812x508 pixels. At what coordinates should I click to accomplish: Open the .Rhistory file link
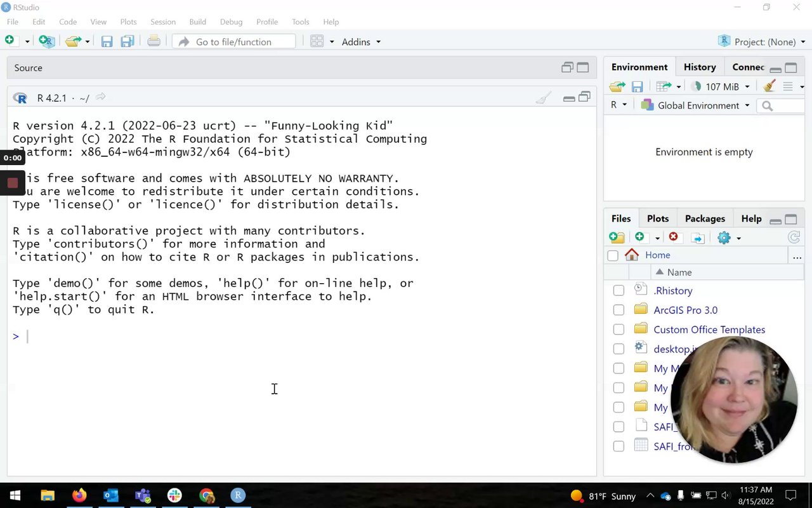pyautogui.click(x=673, y=290)
